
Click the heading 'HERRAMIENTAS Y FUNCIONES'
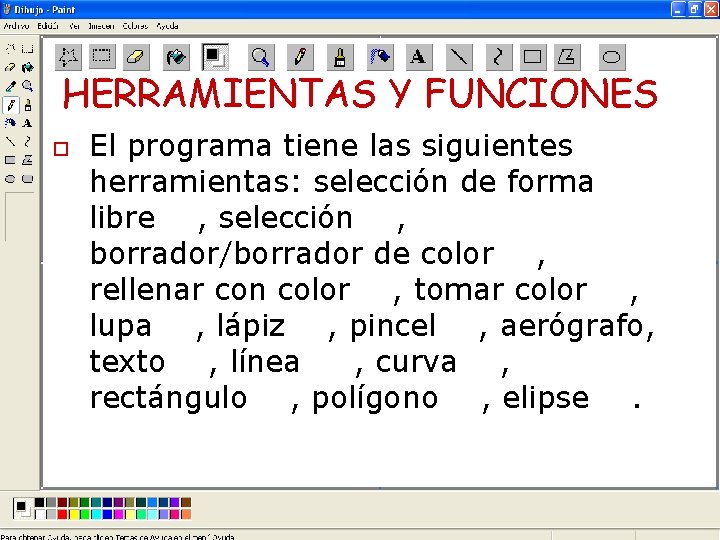pos(360,94)
